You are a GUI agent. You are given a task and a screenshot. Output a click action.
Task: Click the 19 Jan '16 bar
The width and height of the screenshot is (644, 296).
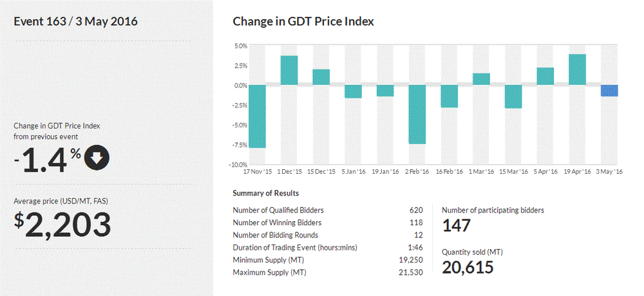coord(385,91)
